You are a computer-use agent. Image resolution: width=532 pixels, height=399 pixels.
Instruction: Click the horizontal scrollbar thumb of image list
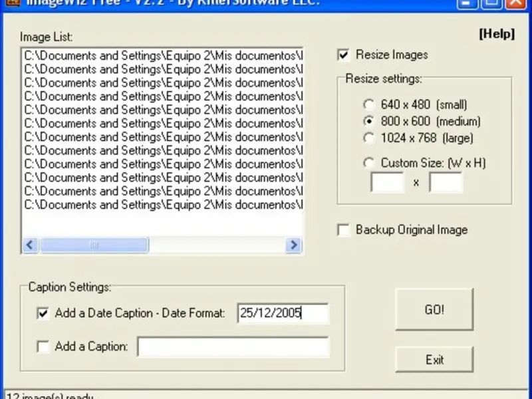pos(94,245)
